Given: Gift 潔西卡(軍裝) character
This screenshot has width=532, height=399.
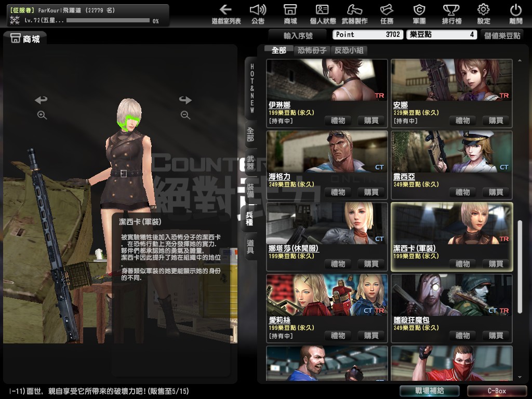Looking at the screenshot, I should click(x=462, y=264).
